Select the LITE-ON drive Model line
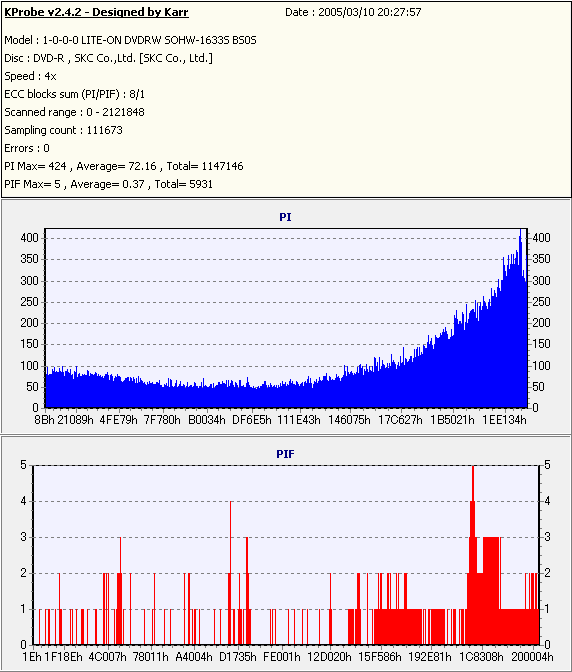This screenshot has height=672, width=572. click(130, 40)
